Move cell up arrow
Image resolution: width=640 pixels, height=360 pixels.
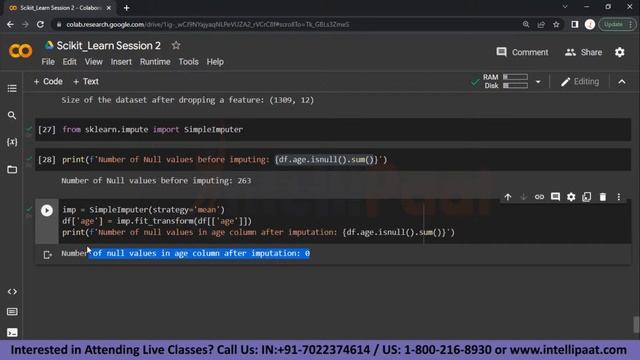click(x=508, y=197)
